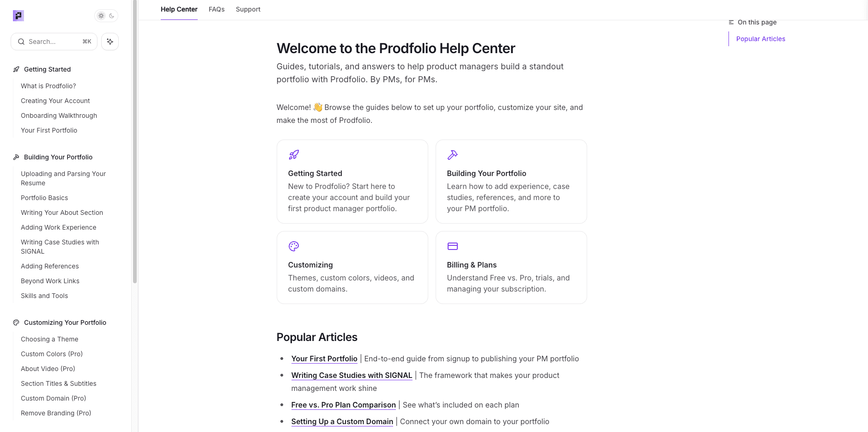Click the palette icon beside Customizing Your Portfolio heading
The image size is (868, 432).
(16, 322)
